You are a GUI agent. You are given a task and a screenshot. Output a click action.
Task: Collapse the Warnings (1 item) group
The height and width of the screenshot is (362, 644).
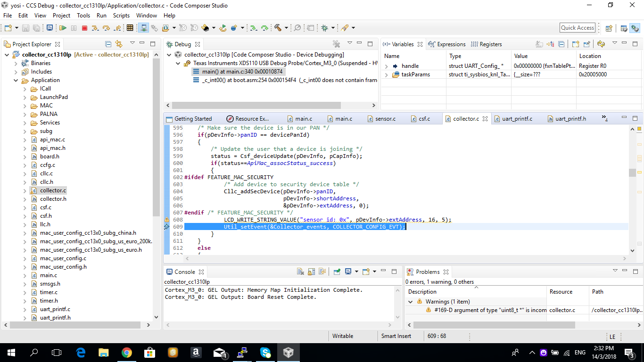click(411, 302)
